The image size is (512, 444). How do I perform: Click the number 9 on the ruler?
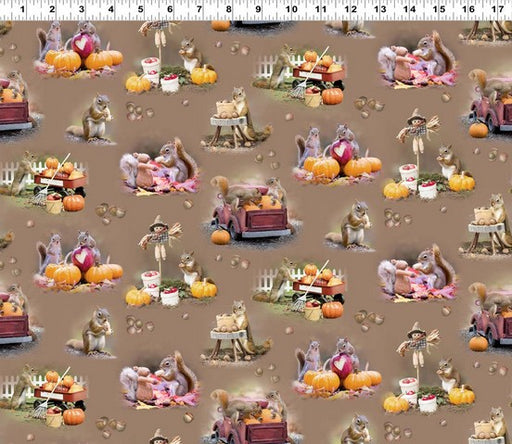click(258, 9)
